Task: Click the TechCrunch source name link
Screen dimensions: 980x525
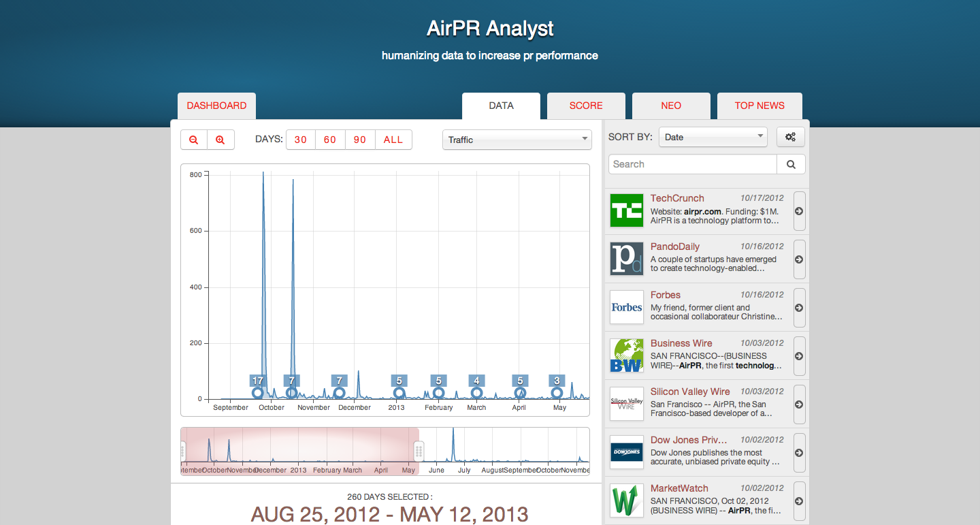Action: click(677, 198)
